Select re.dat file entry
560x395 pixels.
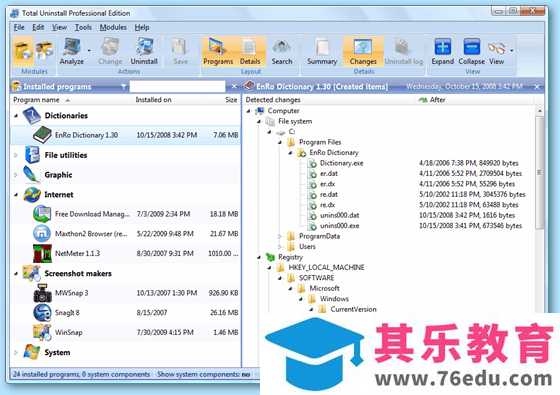(329, 195)
